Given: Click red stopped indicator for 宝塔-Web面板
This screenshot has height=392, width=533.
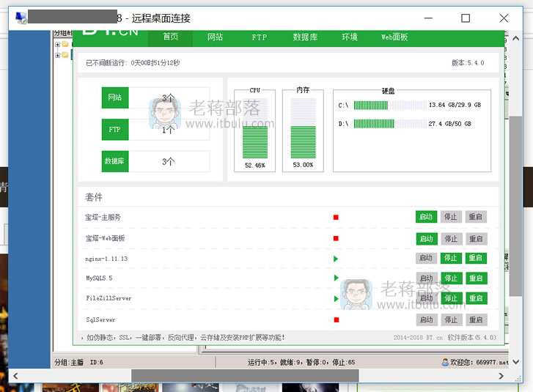Looking at the screenshot, I should pyautogui.click(x=336, y=238).
